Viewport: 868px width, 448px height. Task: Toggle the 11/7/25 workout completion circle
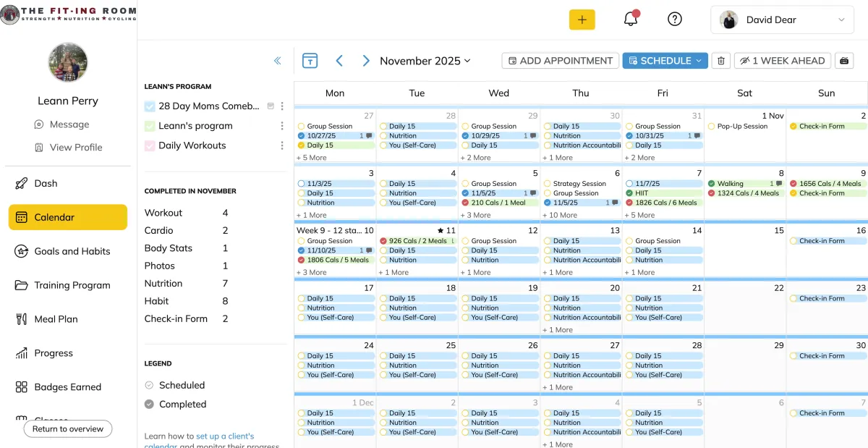(629, 184)
